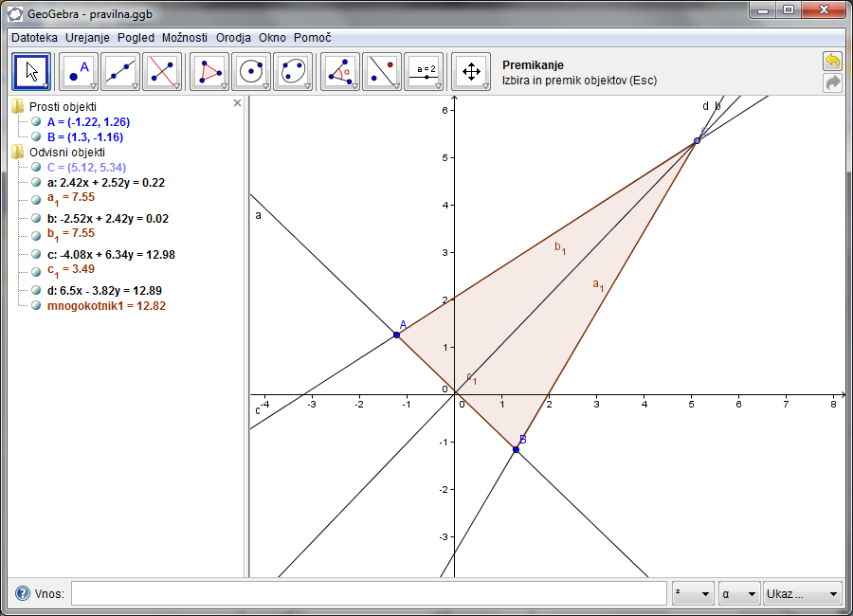Viewport: 853px width, 616px height.
Task: Click the Undo arrow button
Action: pyautogui.click(x=832, y=62)
